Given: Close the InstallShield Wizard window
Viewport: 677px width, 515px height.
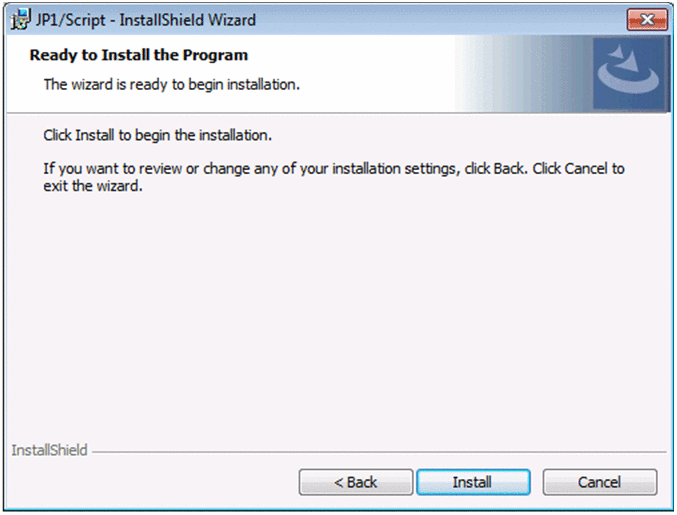Looking at the screenshot, I should [645, 20].
